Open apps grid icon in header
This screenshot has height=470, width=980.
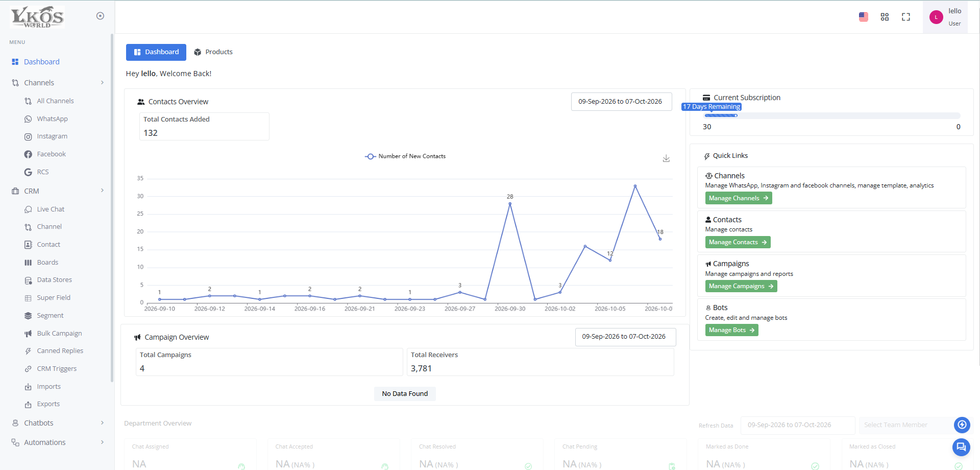tap(885, 17)
